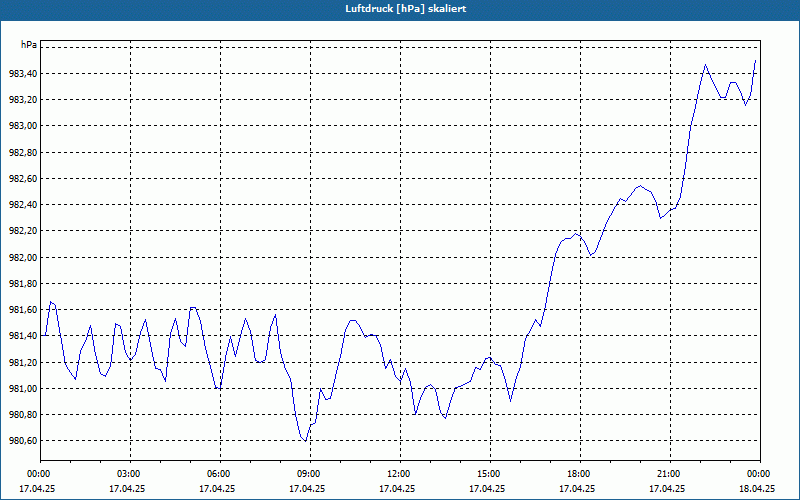Select the 981,00 pressure label
Screen dimensions: 800x500
click(23, 388)
